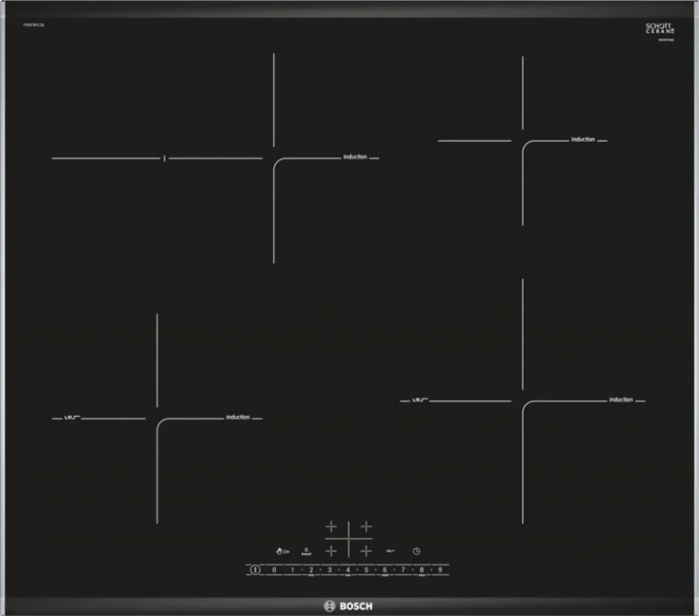Click the rear-left zone induction label
The height and width of the screenshot is (616, 699).
[x=355, y=157]
